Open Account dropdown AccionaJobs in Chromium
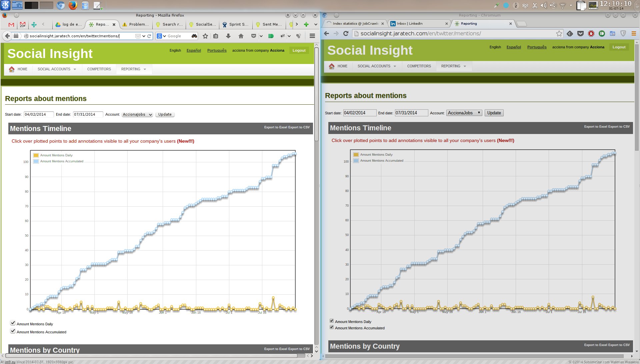This screenshot has height=364, width=640. pyautogui.click(x=464, y=113)
